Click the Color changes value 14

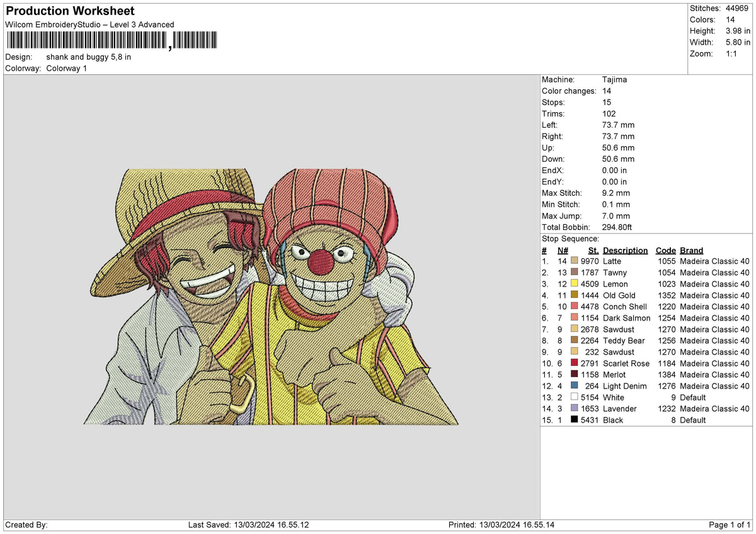click(x=607, y=91)
